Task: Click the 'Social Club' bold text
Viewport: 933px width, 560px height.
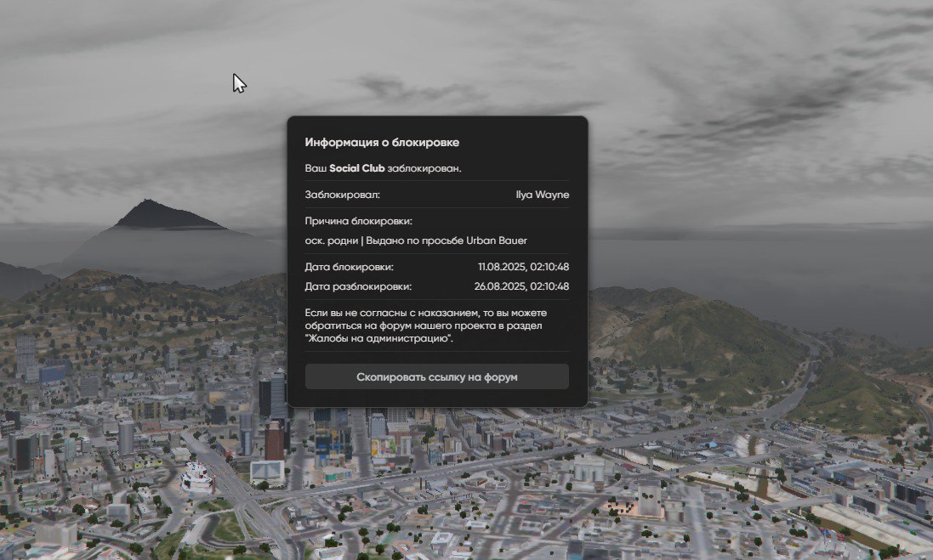Action: coord(357,168)
